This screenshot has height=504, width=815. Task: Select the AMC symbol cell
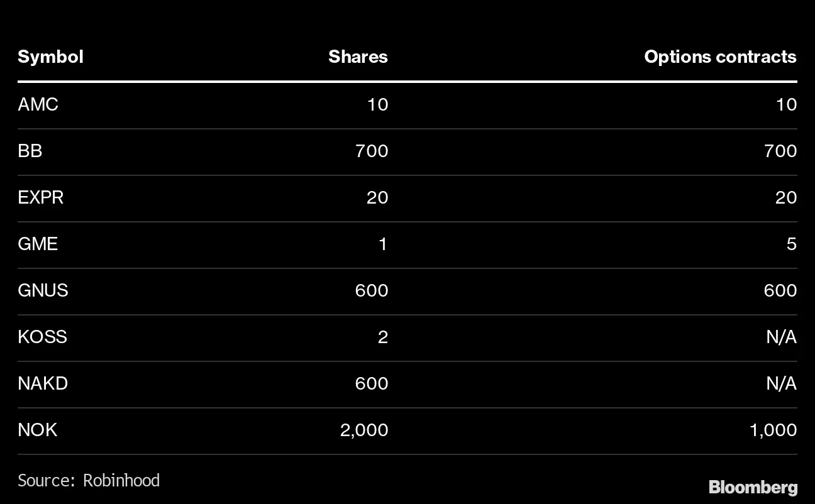pos(38,104)
